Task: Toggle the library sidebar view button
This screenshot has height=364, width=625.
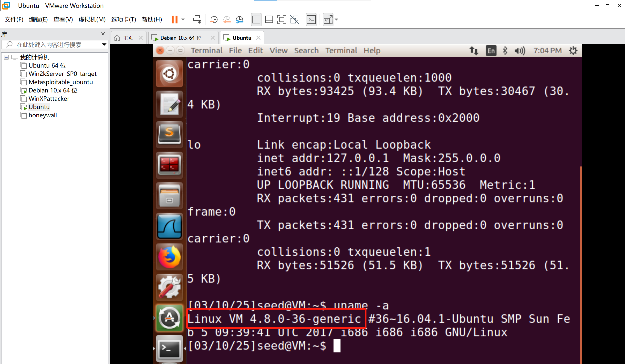Action: [256, 20]
